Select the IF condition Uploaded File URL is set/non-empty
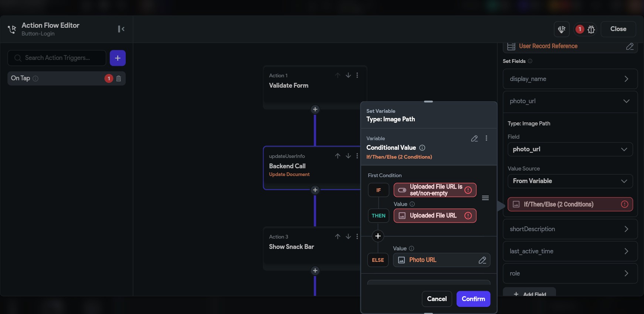This screenshot has height=314, width=644. click(x=435, y=190)
